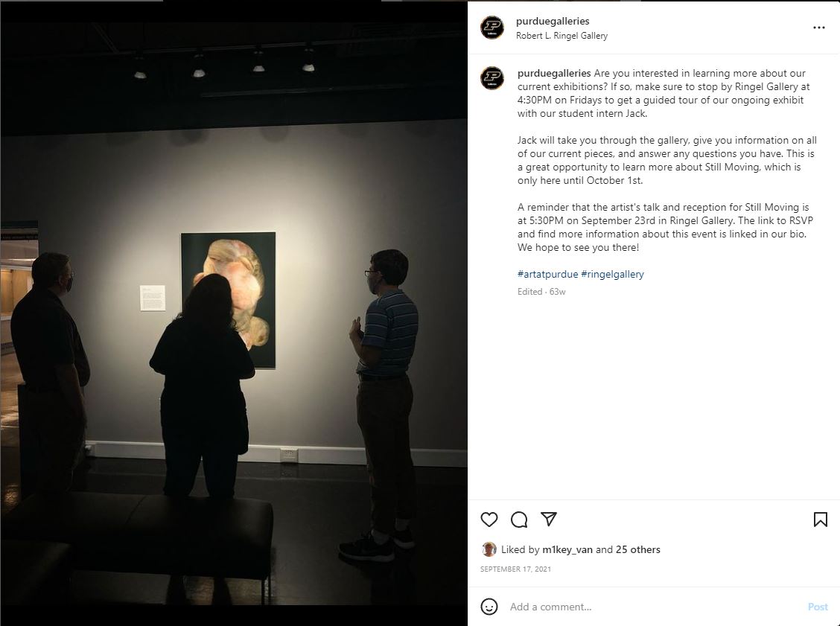Open the #artatpurdue hashtag

click(x=547, y=274)
